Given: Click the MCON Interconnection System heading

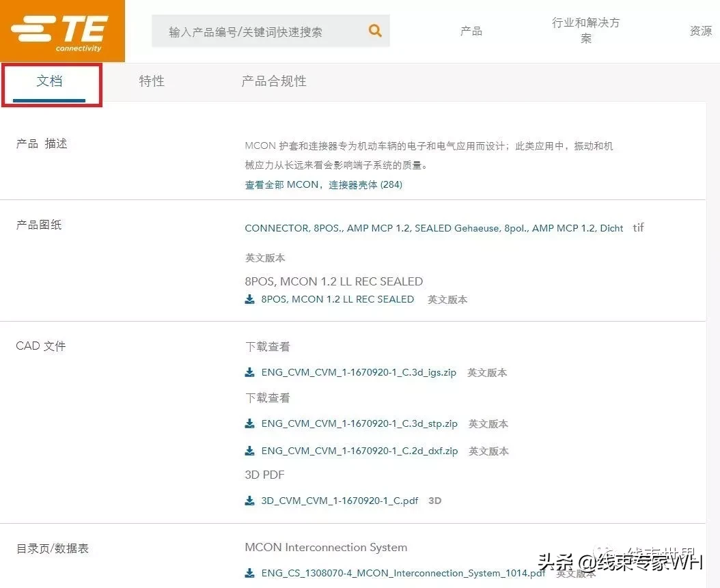Looking at the screenshot, I should click(326, 547).
